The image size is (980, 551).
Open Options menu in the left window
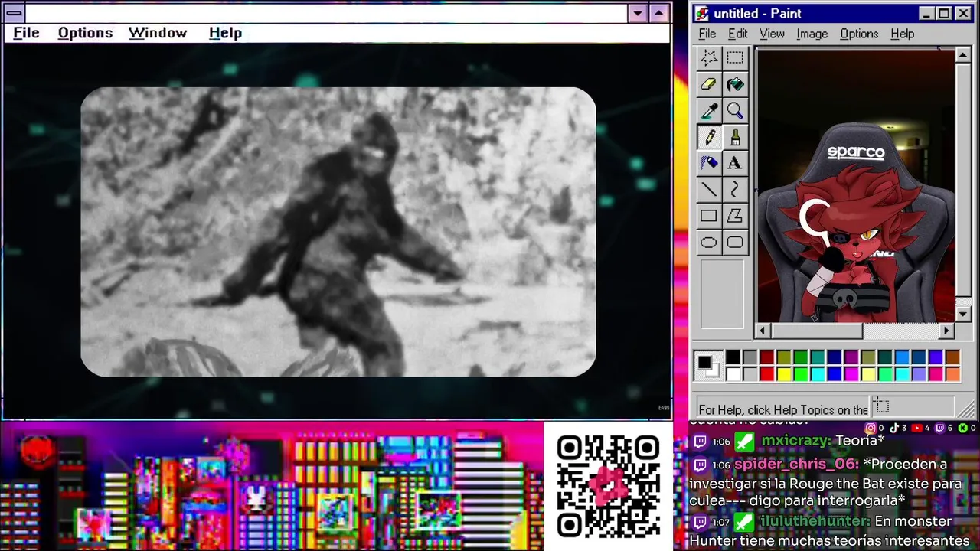pyautogui.click(x=85, y=33)
